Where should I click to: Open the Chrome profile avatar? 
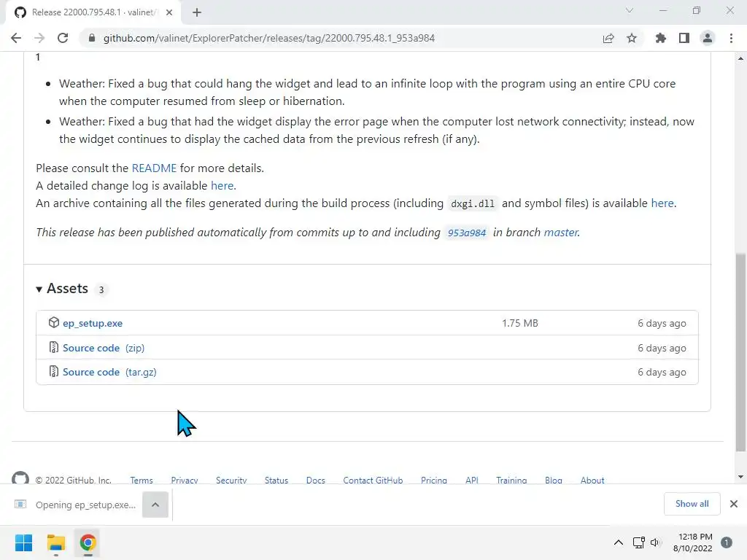tap(708, 38)
